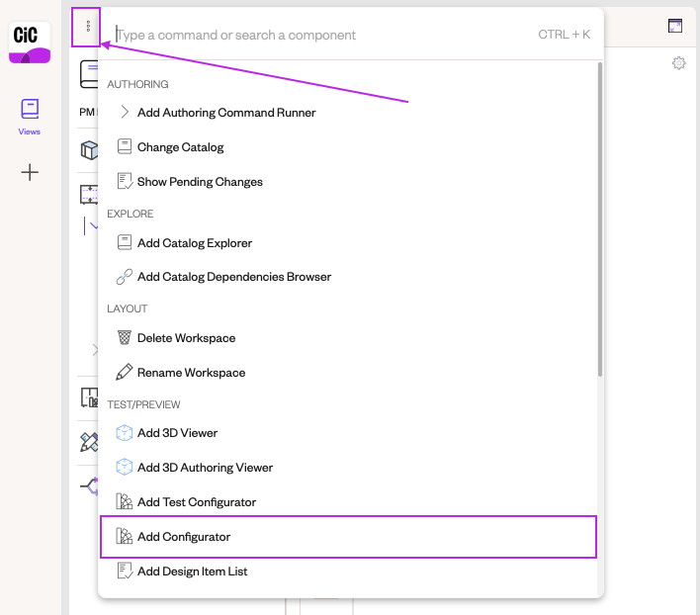
Task: Open the Views sidebar icon
Action: pos(30,117)
